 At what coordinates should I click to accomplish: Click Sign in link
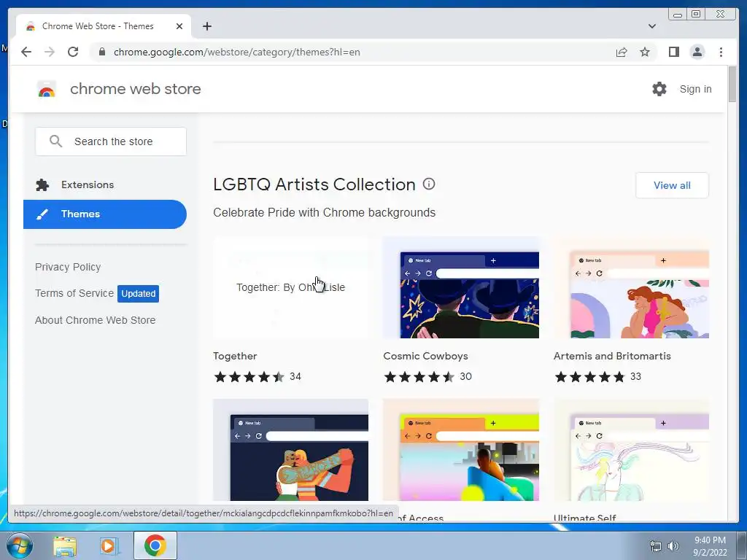click(695, 89)
